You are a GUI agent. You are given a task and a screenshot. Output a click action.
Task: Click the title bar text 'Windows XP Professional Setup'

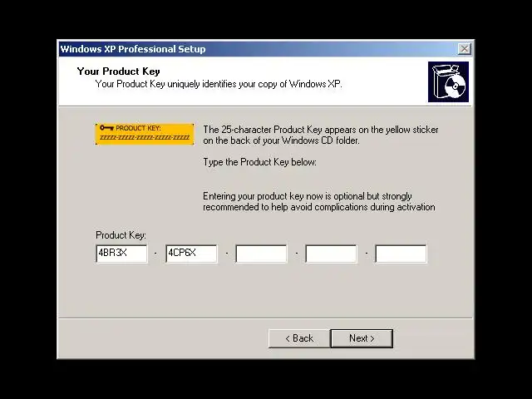[x=133, y=49]
